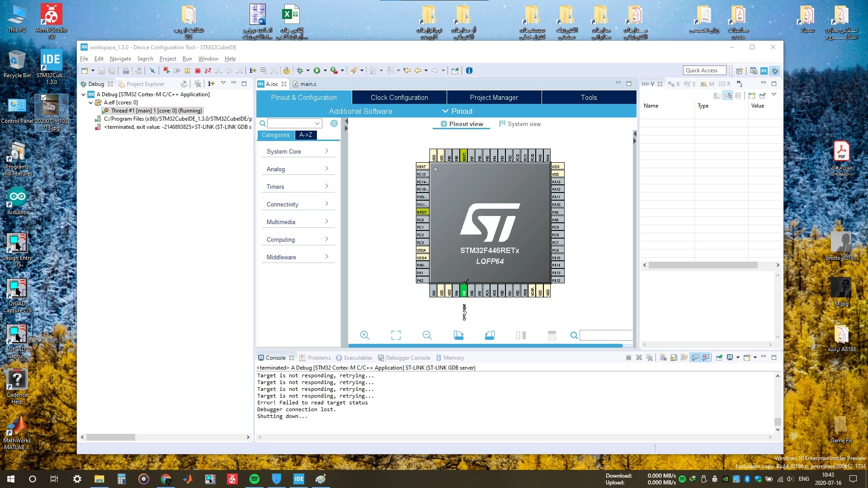The image size is (868, 488).
Task: Open Spotify from the Windows taskbar
Action: (x=255, y=479)
